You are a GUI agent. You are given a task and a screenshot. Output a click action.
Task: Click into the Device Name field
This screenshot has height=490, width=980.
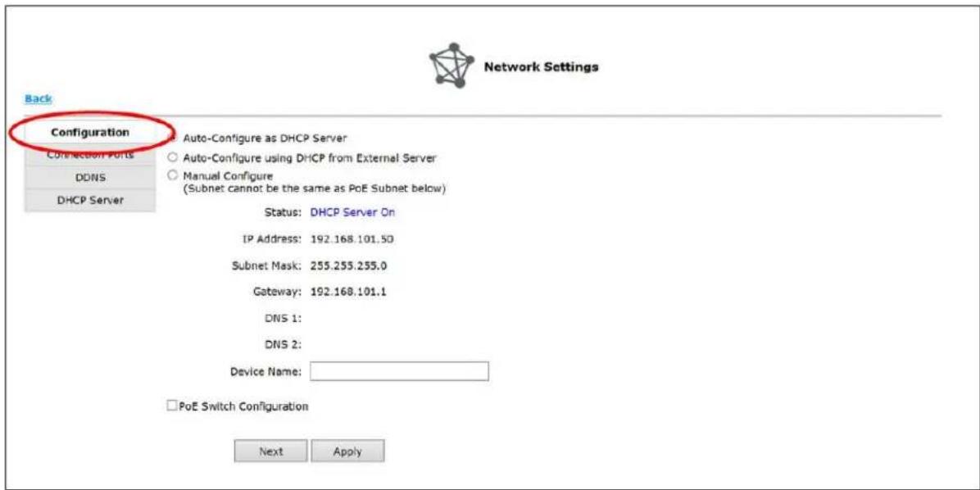pos(399,371)
